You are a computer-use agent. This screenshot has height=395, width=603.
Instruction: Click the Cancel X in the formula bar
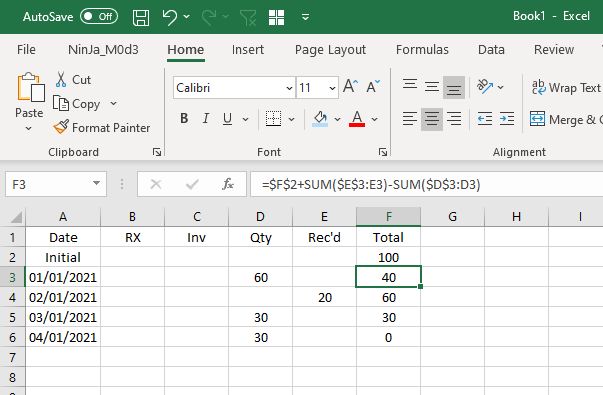pyautogui.click(x=156, y=184)
